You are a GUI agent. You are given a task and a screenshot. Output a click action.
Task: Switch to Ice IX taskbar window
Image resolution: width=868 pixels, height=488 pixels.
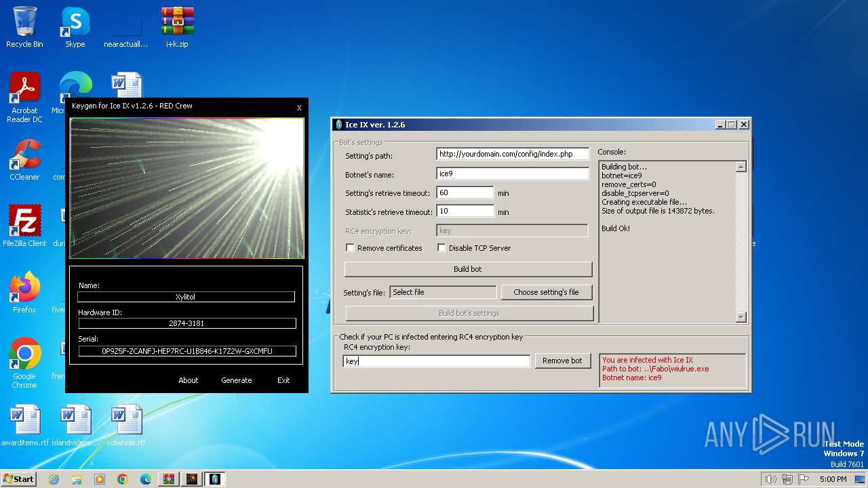pyautogui.click(x=215, y=479)
